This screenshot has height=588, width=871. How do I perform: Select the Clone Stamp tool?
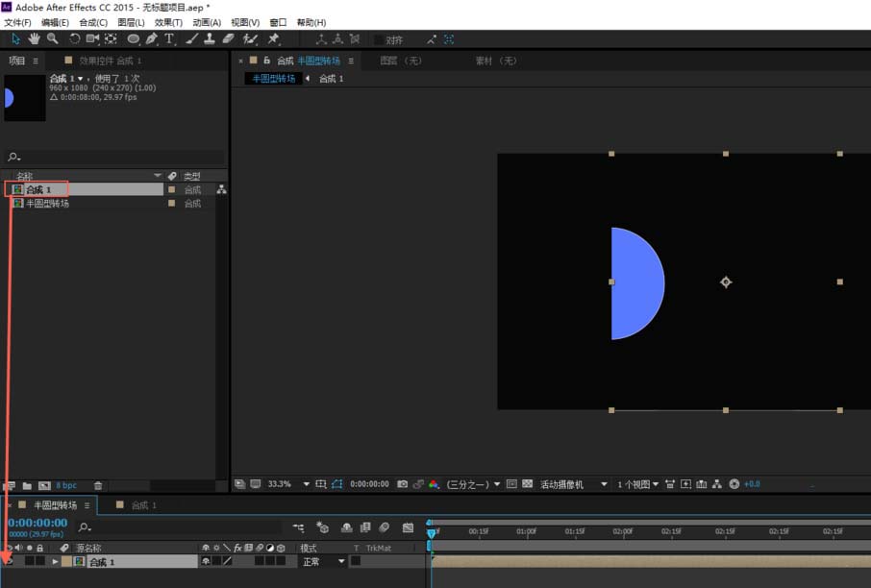click(x=210, y=38)
